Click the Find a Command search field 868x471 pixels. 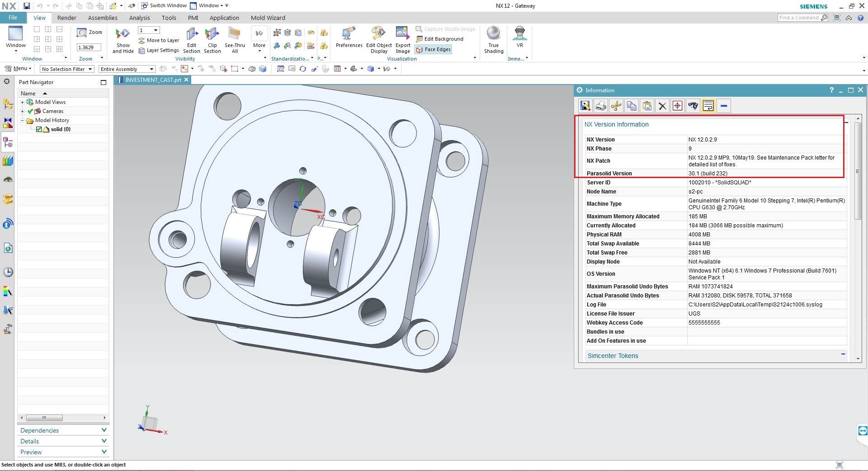(803, 18)
